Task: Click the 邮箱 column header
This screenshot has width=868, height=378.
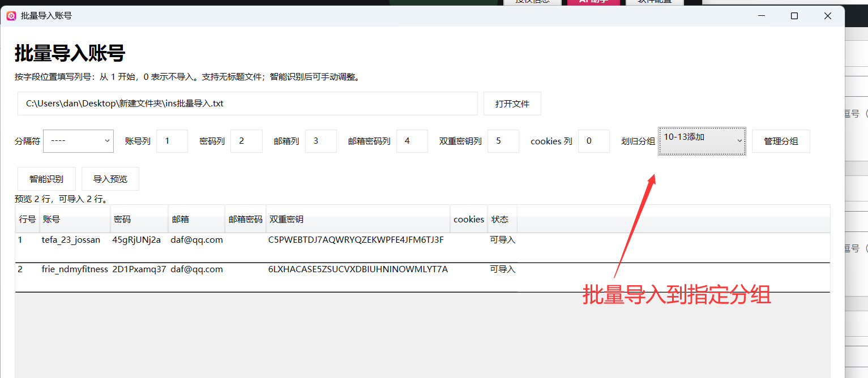Action: click(x=196, y=219)
